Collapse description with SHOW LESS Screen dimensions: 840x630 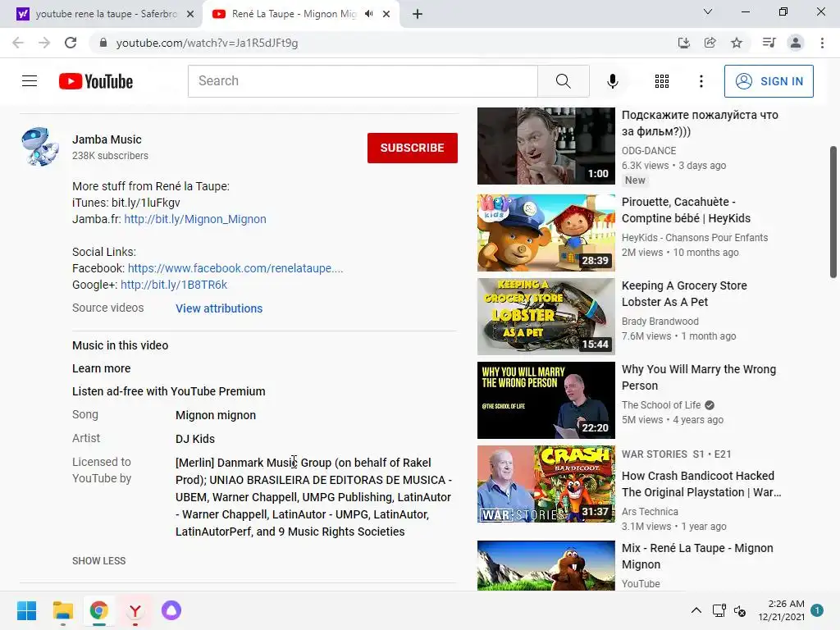point(99,561)
